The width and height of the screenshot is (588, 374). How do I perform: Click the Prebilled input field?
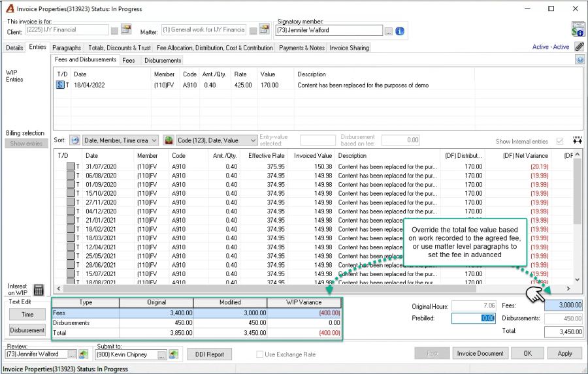tap(474, 318)
